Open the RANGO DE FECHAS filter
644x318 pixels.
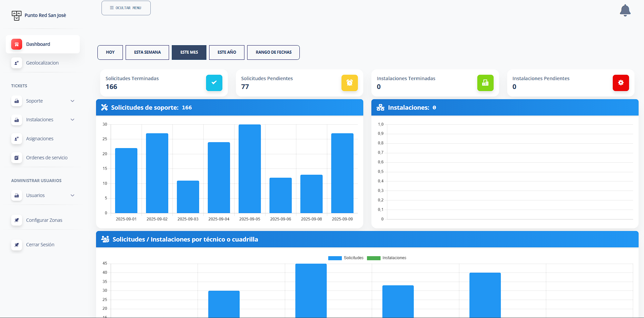pyautogui.click(x=273, y=52)
